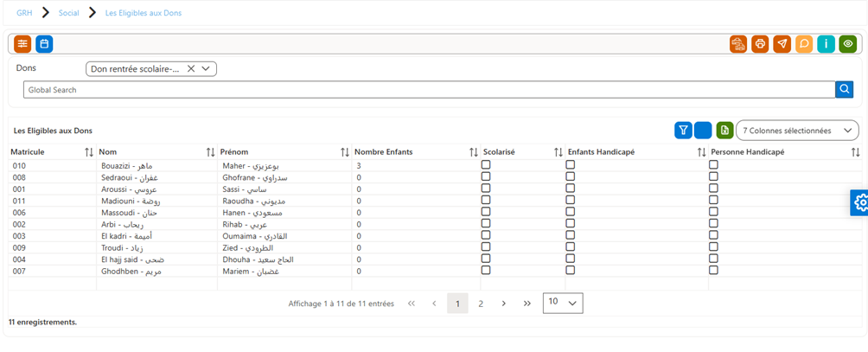Tick Enfants Handicapé checkbox for Sedraoui
This screenshot has width=868, height=352.
571,176
